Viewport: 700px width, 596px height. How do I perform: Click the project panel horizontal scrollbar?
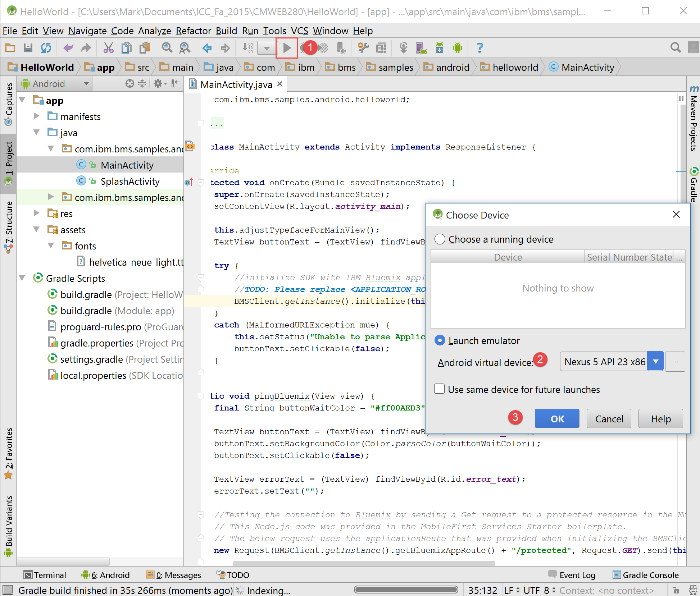(63, 561)
